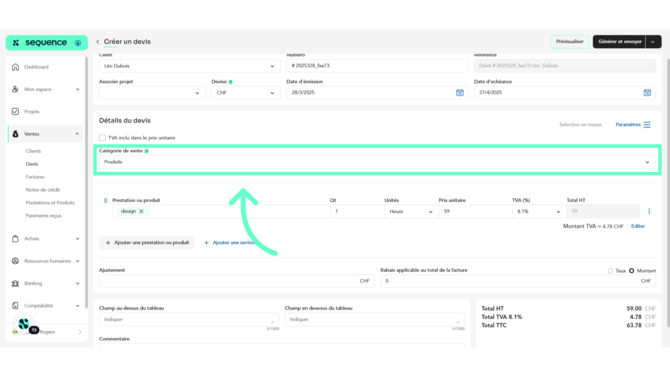Image resolution: width=670 pixels, height=377 pixels.
Task: Click Ajouter une prestation ou produit
Action: tap(147, 243)
